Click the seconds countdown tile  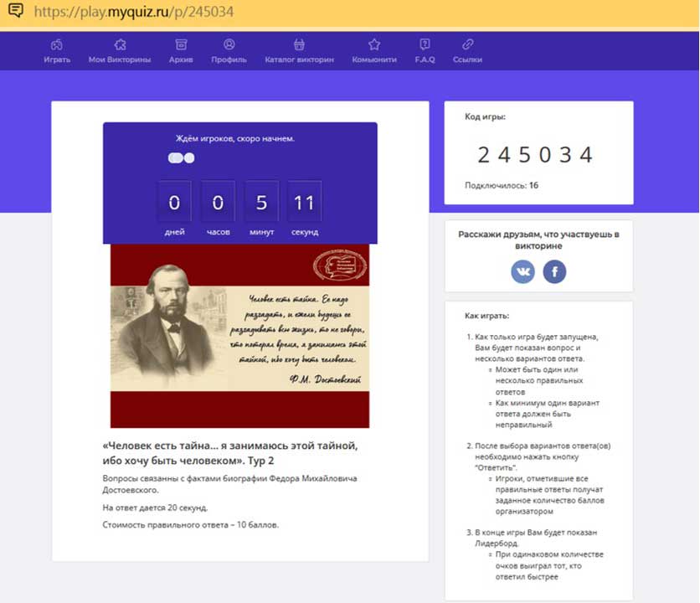coord(305,203)
